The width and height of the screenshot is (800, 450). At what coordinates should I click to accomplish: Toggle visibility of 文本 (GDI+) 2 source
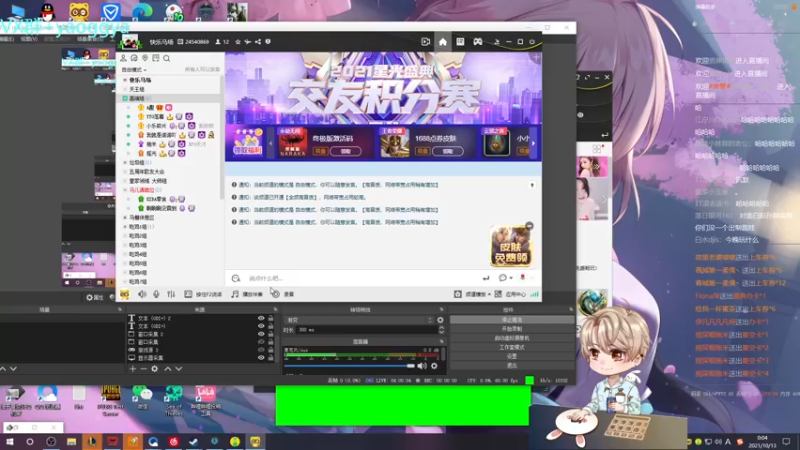pyautogui.click(x=261, y=318)
